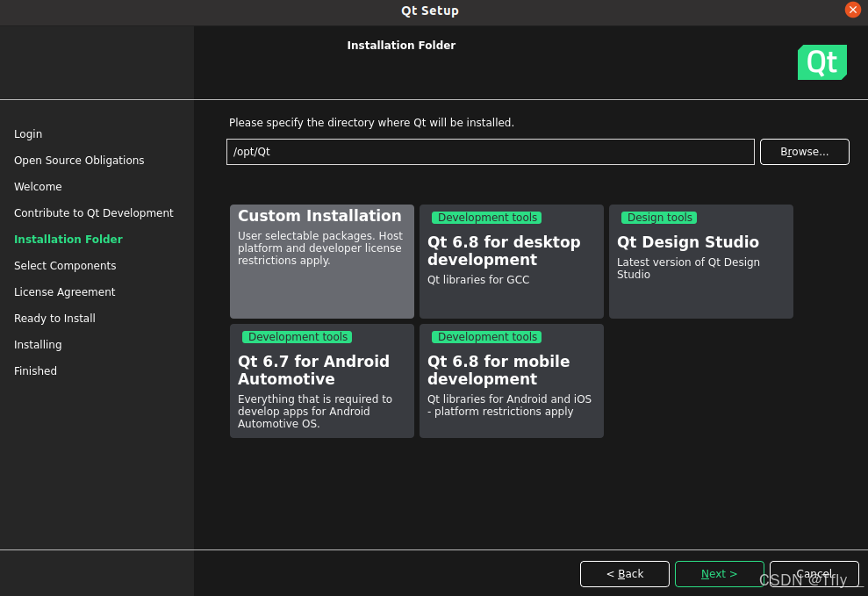868x596 pixels.
Task: Go back with the < Back button
Action: [624, 574]
